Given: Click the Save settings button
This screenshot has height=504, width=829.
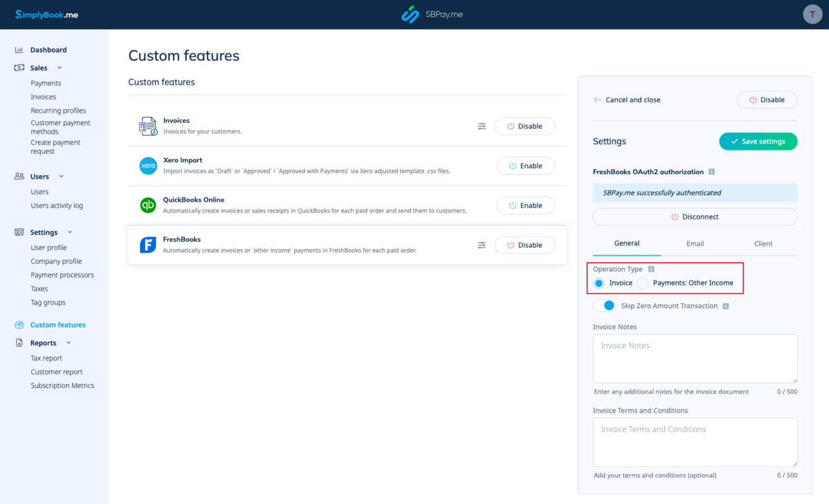Looking at the screenshot, I should 758,142.
